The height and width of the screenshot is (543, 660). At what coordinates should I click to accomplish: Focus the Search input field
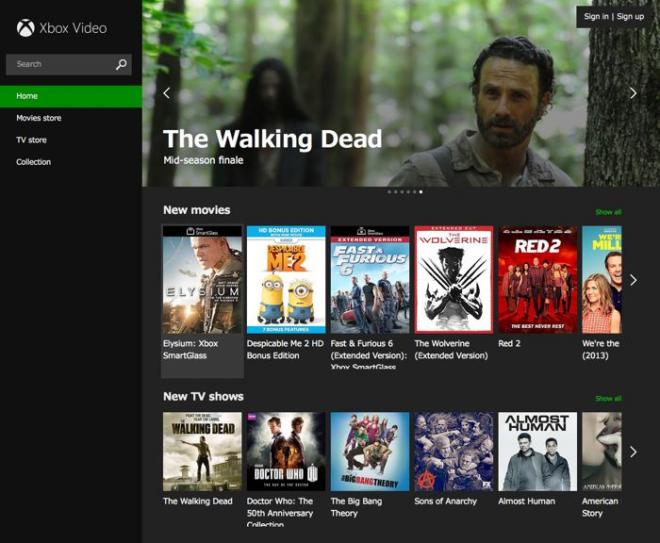pyautogui.click(x=69, y=64)
